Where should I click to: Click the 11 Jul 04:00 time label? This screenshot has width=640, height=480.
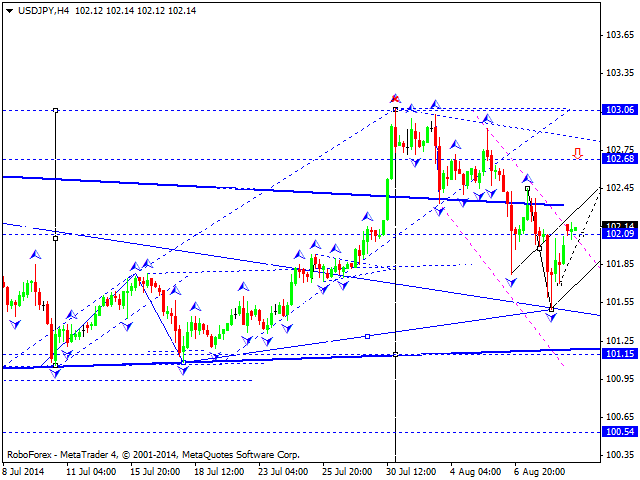pyautogui.click(x=91, y=472)
